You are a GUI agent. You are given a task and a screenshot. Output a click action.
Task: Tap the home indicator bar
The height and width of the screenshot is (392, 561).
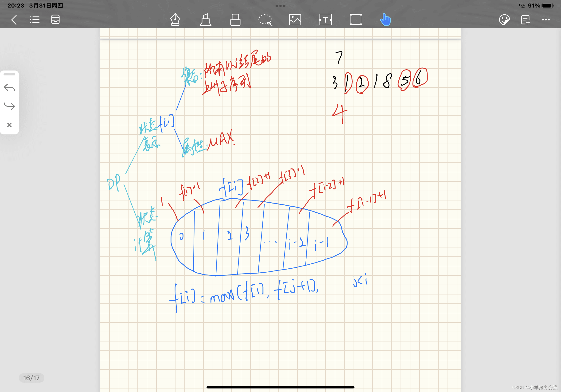coord(280,387)
